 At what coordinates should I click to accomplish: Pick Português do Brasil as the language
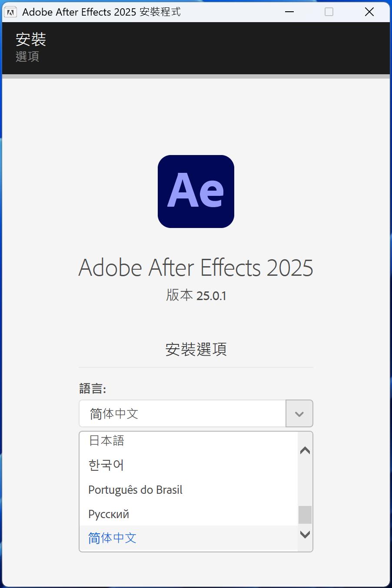(135, 490)
